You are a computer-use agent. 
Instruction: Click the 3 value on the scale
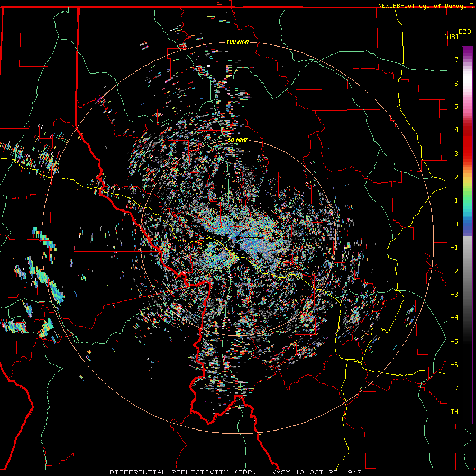pos(456,153)
